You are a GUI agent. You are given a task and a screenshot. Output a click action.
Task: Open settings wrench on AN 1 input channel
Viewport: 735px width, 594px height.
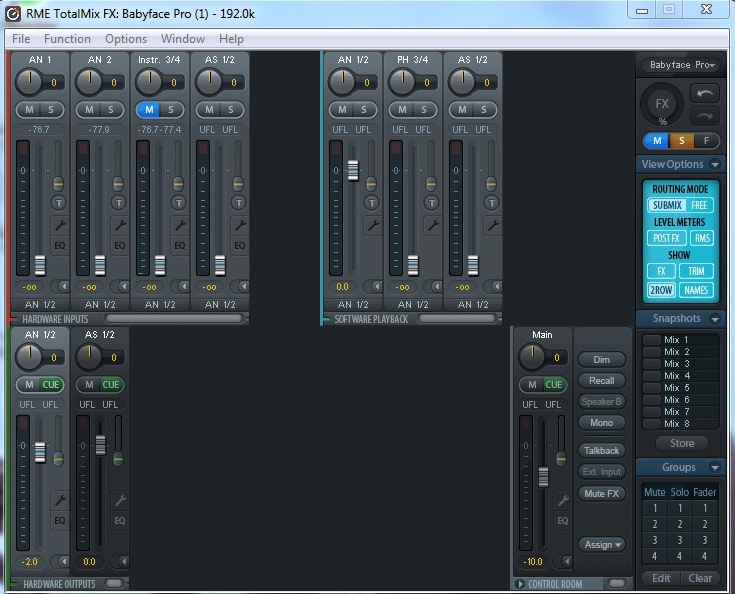point(60,226)
